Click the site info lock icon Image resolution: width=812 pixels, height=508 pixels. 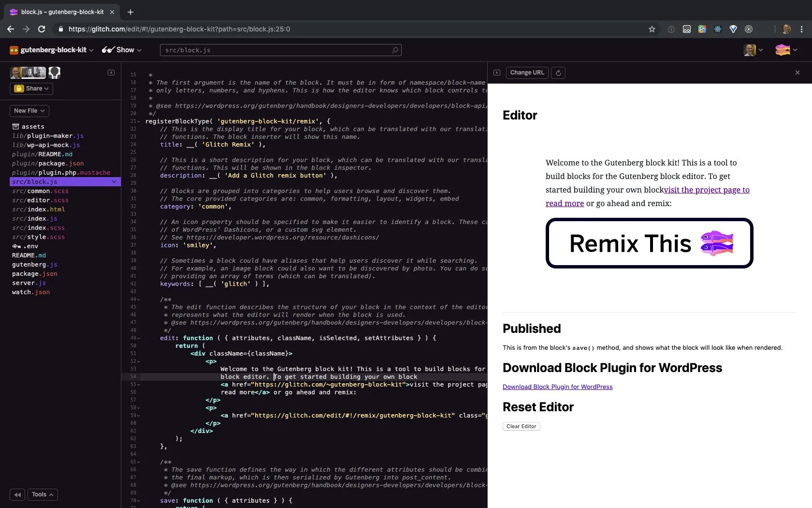coord(60,29)
